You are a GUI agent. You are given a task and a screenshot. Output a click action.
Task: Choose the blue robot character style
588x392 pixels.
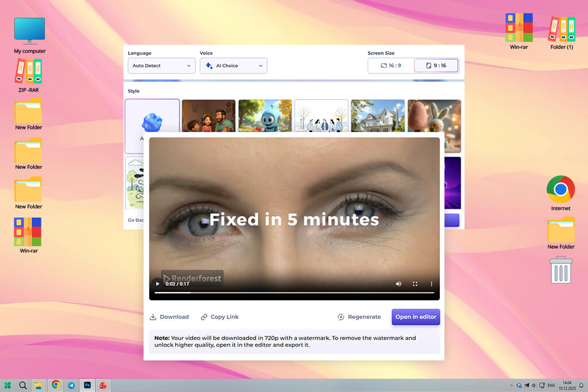tap(265, 116)
